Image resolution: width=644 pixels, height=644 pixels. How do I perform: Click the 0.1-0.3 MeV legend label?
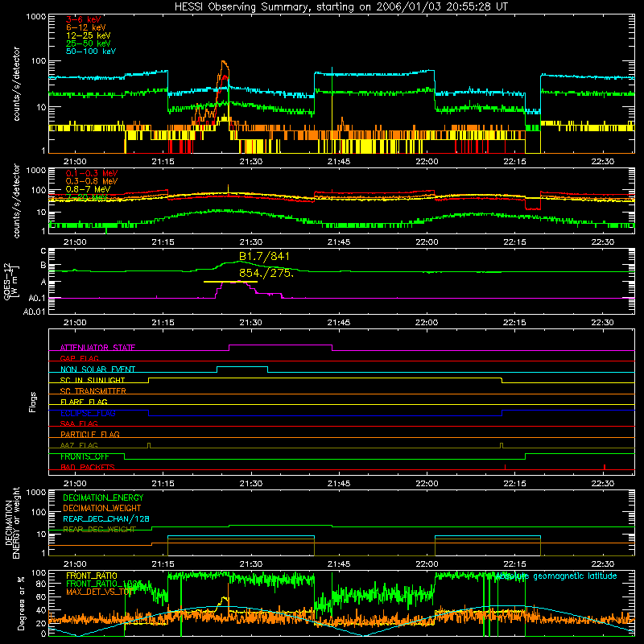point(92,173)
